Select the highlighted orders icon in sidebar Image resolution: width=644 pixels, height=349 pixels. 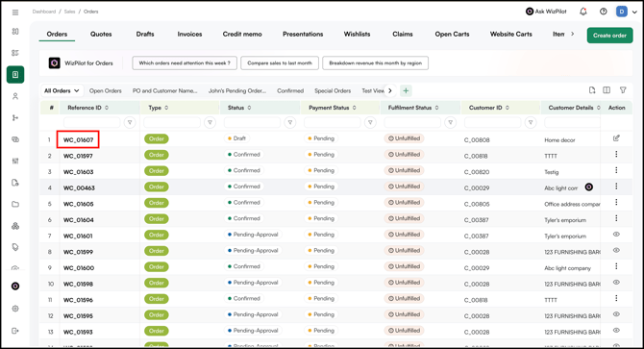[x=15, y=75]
